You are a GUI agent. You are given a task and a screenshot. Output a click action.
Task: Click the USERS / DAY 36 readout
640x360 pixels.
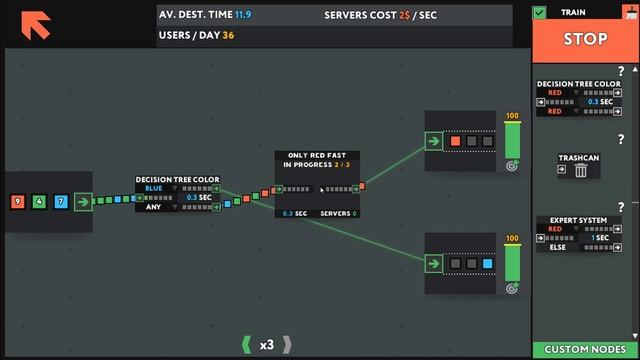click(x=196, y=35)
